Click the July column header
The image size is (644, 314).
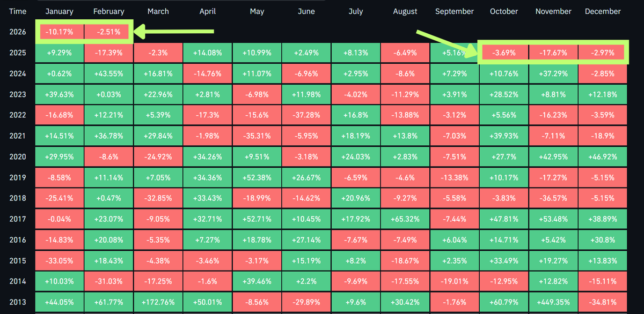[355, 11]
